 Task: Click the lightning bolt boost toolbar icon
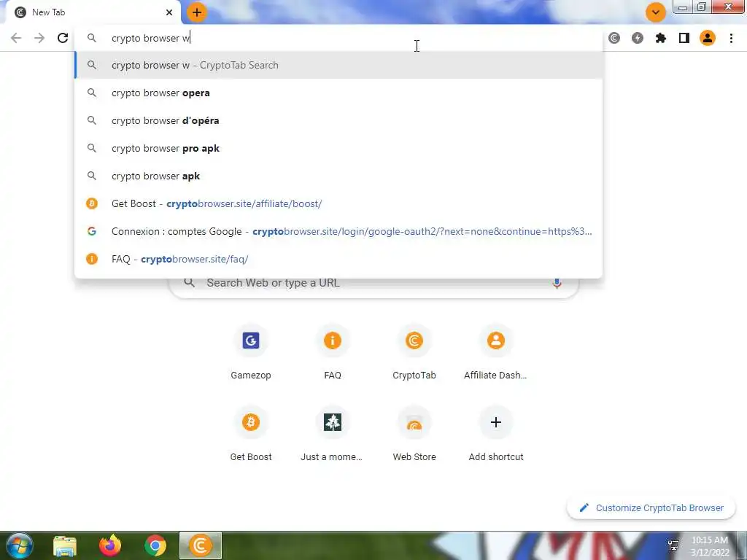coord(638,38)
